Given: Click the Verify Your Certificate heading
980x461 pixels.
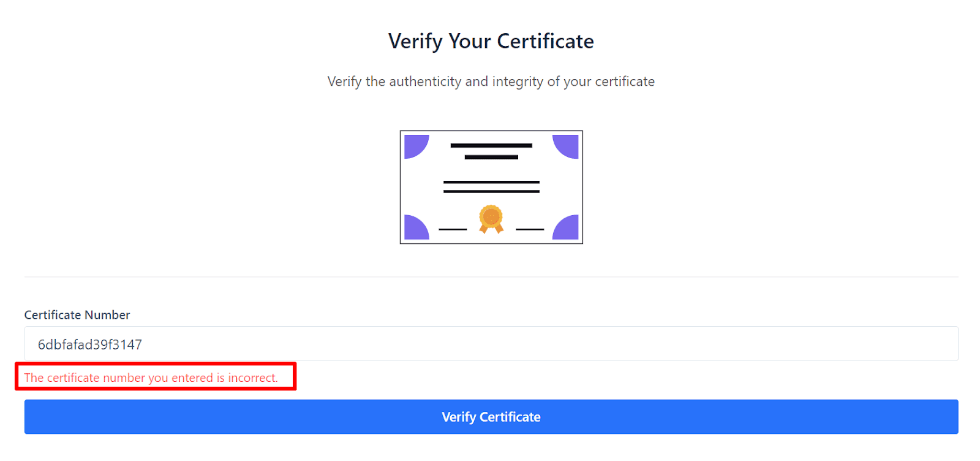Looking at the screenshot, I should tap(491, 41).
